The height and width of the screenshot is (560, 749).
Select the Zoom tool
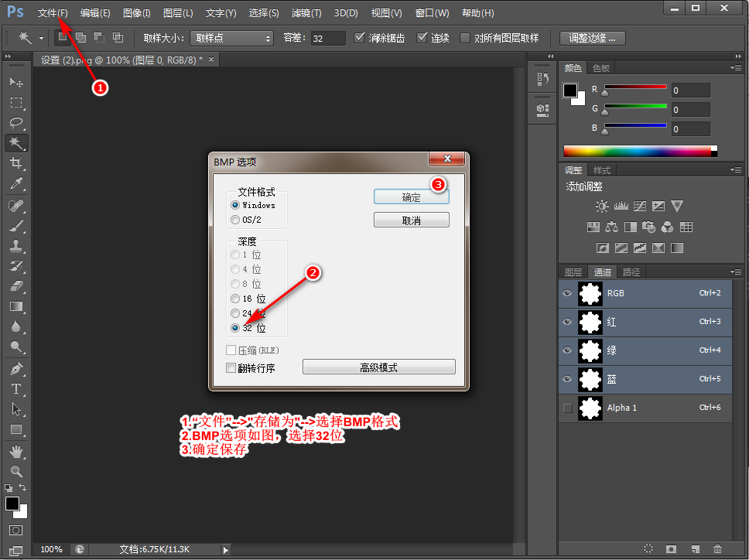coord(16,472)
